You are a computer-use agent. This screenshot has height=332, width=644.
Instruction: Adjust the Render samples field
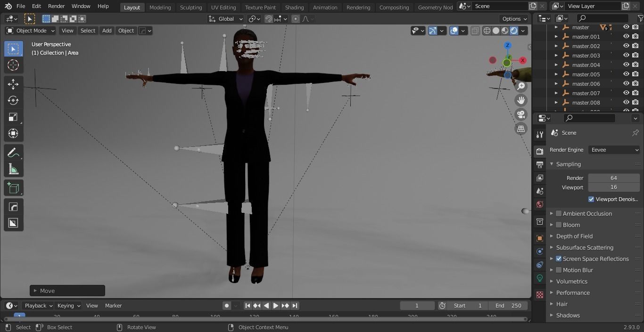coord(613,178)
